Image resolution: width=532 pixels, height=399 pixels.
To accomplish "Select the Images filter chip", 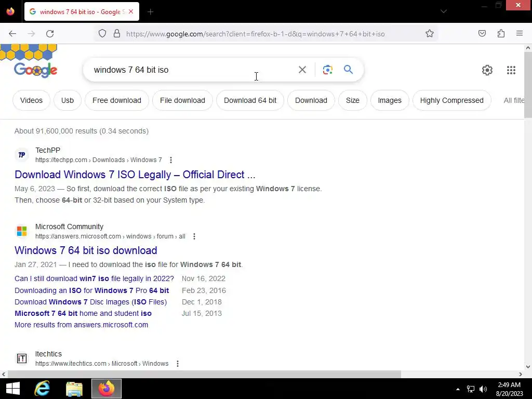I will click(x=390, y=100).
